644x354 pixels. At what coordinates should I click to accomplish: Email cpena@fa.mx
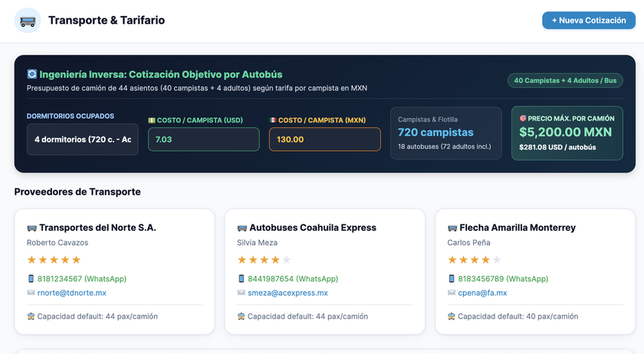point(482,293)
